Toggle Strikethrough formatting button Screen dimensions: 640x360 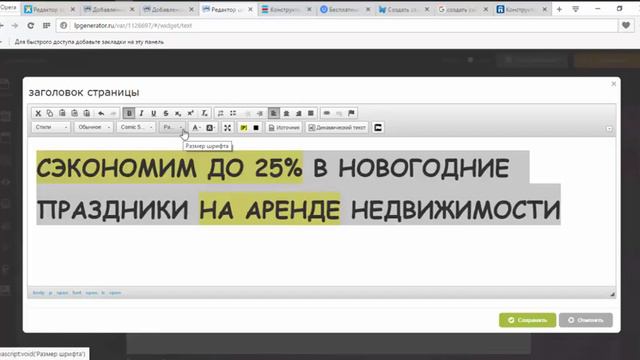(166, 113)
